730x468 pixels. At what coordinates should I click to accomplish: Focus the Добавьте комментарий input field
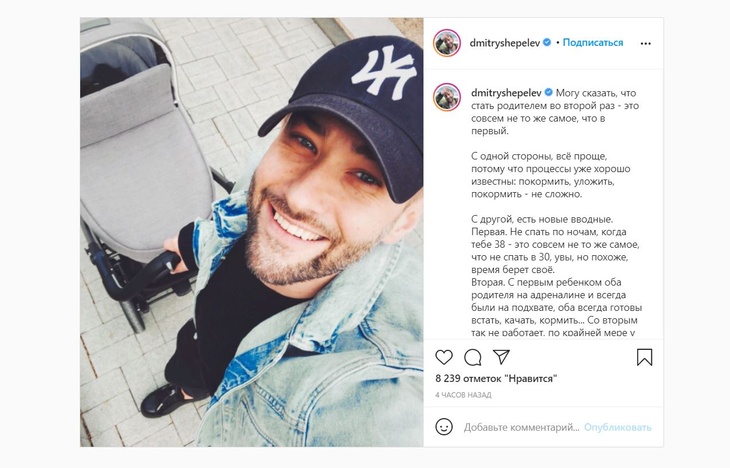[x=521, y=427]
